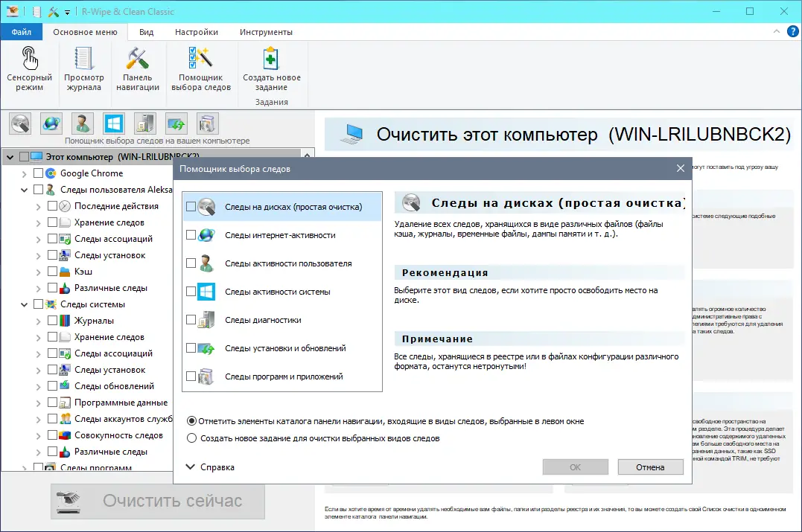This screenshot has width=802, height=532.
Task: Click Создать новое задание icon
Action: pyautogui.click(x=271, y=58)
